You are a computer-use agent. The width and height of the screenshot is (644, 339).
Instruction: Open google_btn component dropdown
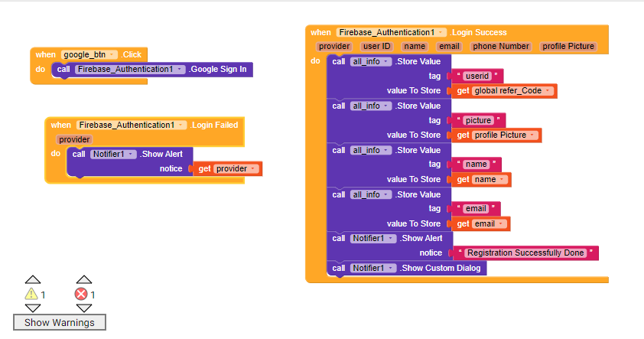point(112,54)
